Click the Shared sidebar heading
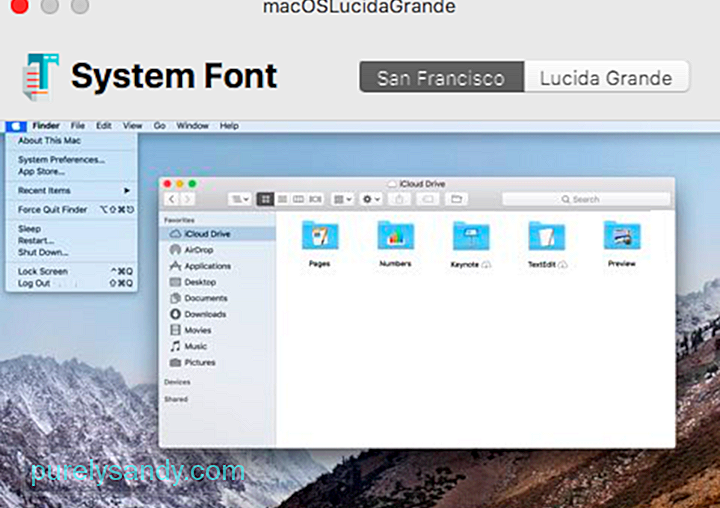The image size is (720, 508). 176,399
